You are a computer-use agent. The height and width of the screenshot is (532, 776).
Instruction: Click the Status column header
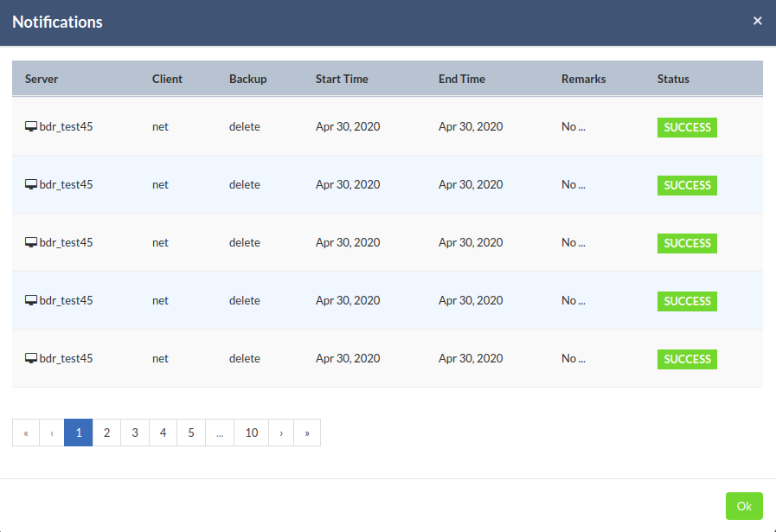pos(673,79)
